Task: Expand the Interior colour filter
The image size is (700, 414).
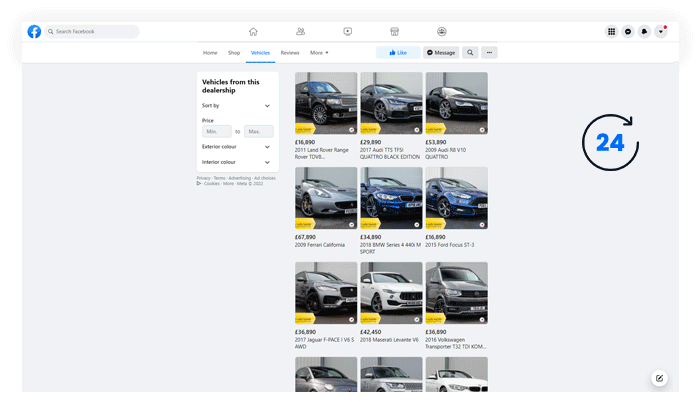Action: click(236, 162)
